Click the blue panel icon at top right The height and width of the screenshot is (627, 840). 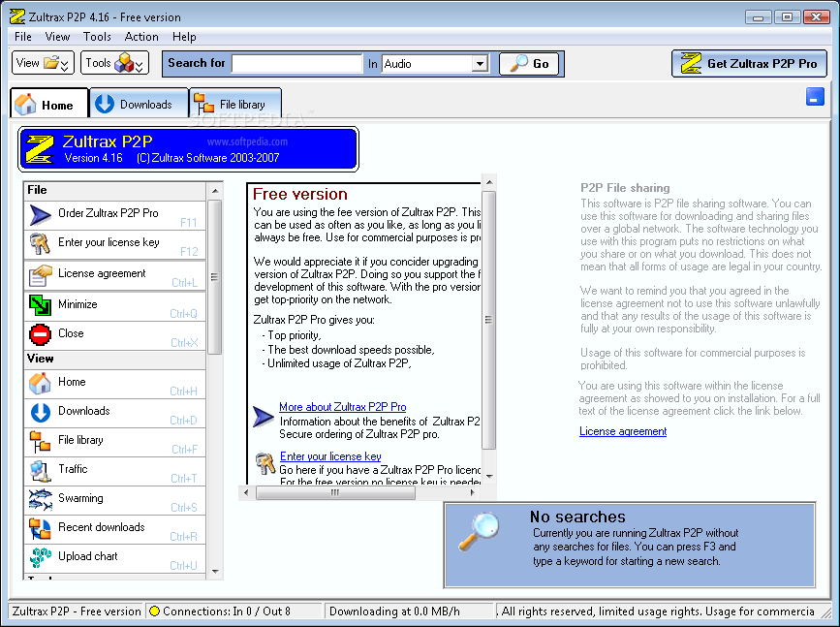(815, 97)
